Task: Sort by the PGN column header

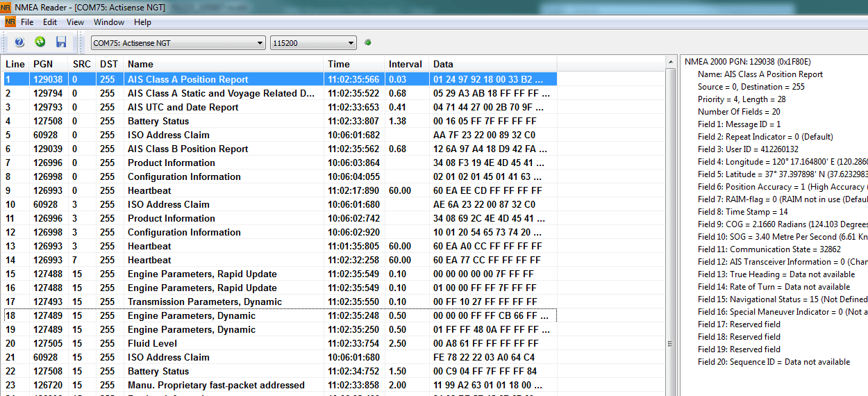Action: tap(49, 64)
